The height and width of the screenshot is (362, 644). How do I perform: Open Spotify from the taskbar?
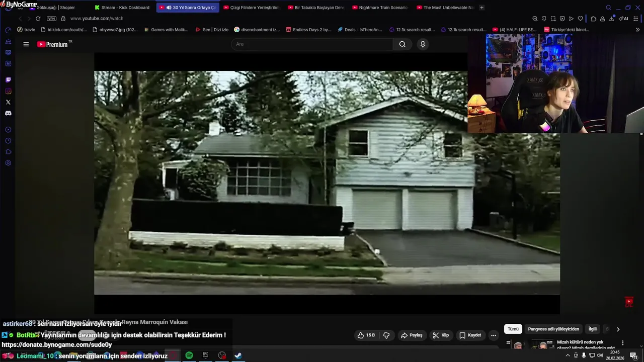pyautogui.click(x=189, y=355)
